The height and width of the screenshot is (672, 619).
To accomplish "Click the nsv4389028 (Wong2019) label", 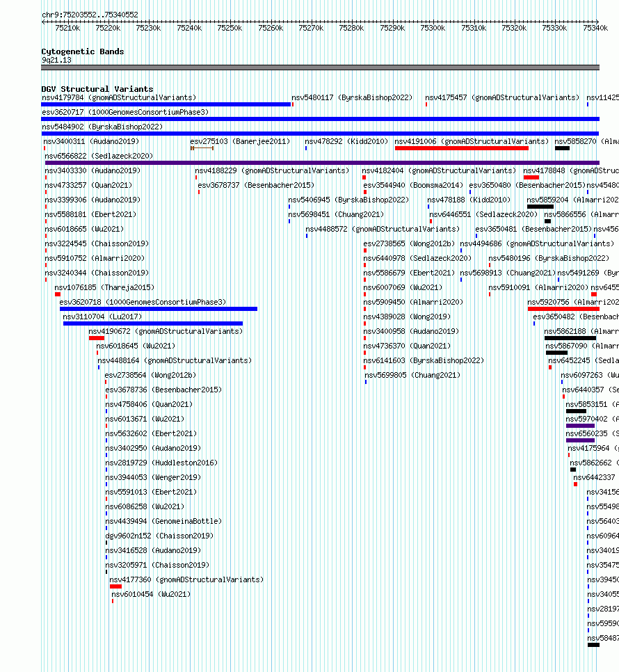I will [408, 317].
